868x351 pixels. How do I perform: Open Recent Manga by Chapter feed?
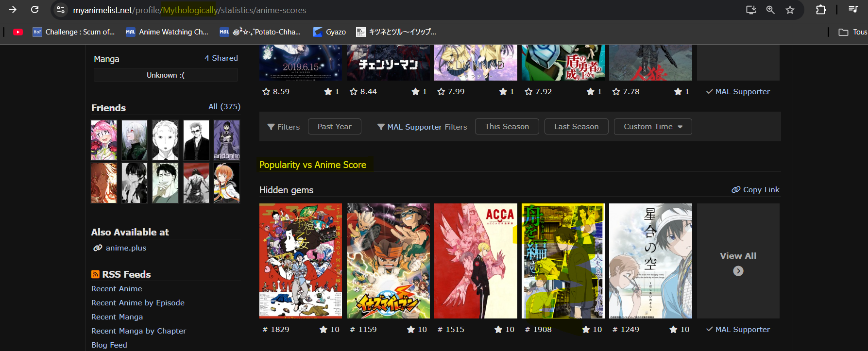click(138, 331)
